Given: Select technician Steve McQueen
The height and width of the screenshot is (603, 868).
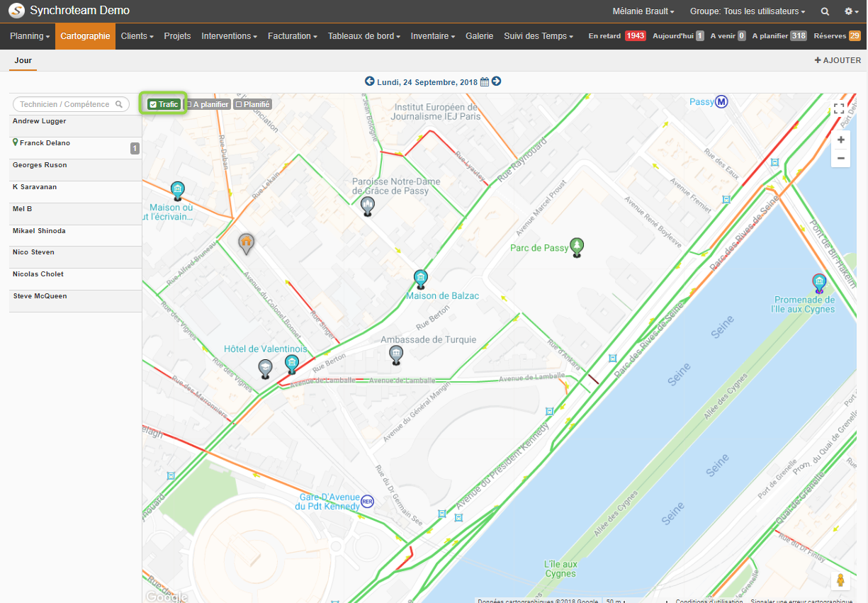Looking at the screenshot, I should point(76,301).
